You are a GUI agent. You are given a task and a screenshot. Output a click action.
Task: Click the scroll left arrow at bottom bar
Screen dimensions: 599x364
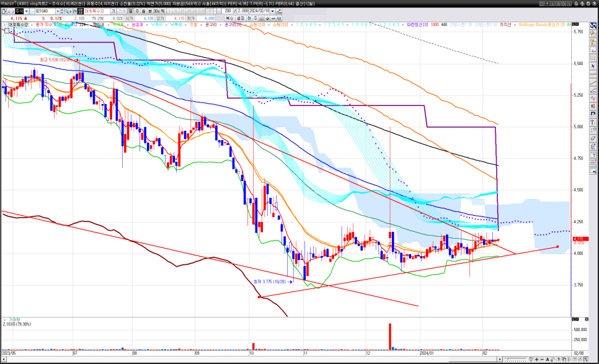click(x=4, y=360)
